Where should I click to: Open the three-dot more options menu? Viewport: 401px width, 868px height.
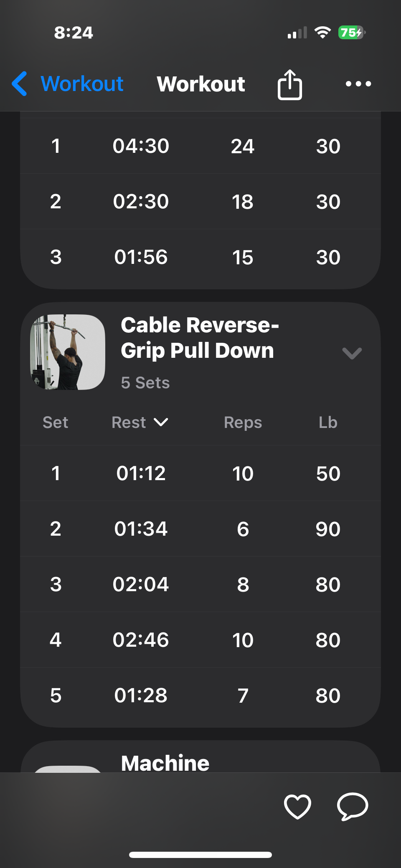358,84
